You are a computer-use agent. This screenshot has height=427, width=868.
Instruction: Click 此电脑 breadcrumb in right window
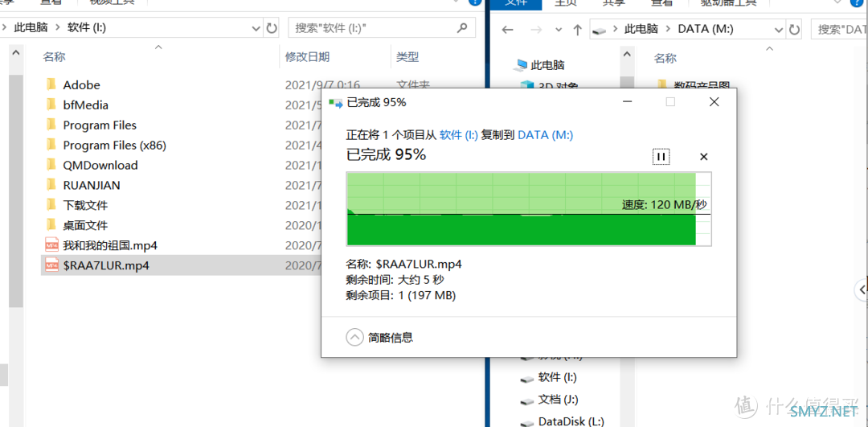[641, 30]
